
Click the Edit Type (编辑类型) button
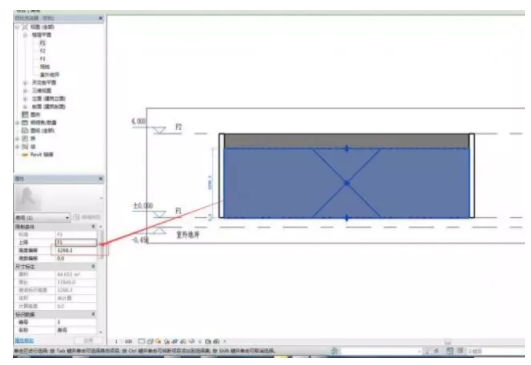point(87,217)
